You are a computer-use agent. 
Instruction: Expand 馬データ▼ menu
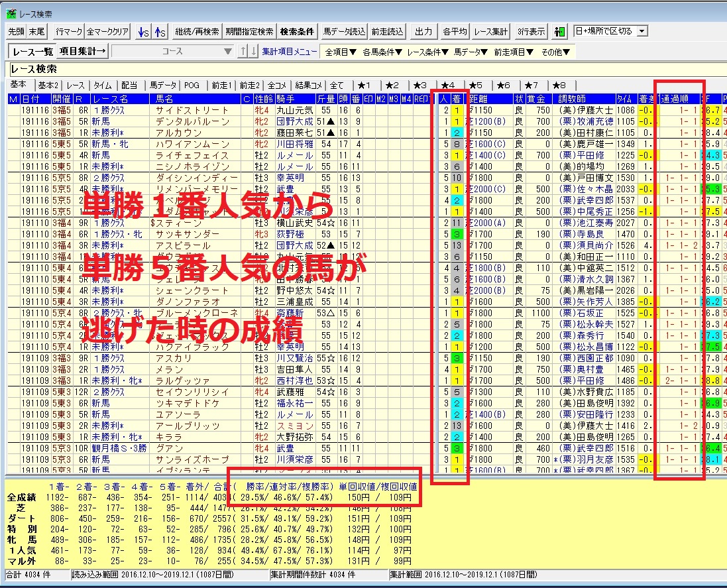click(x=471, y=52)
